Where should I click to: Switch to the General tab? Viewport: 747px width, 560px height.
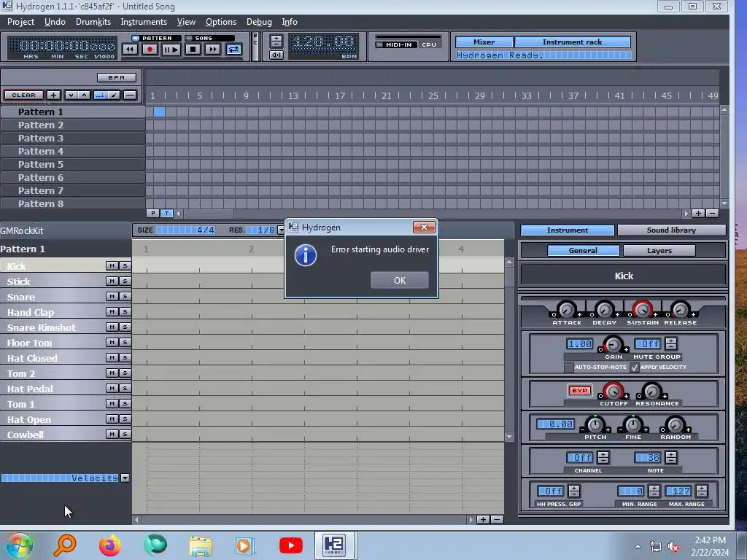583,251
